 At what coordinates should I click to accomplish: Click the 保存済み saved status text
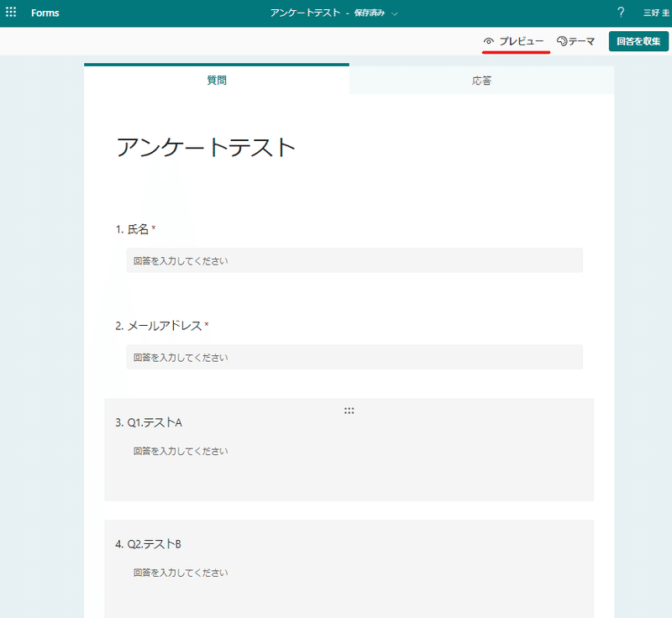coord(370,13)
